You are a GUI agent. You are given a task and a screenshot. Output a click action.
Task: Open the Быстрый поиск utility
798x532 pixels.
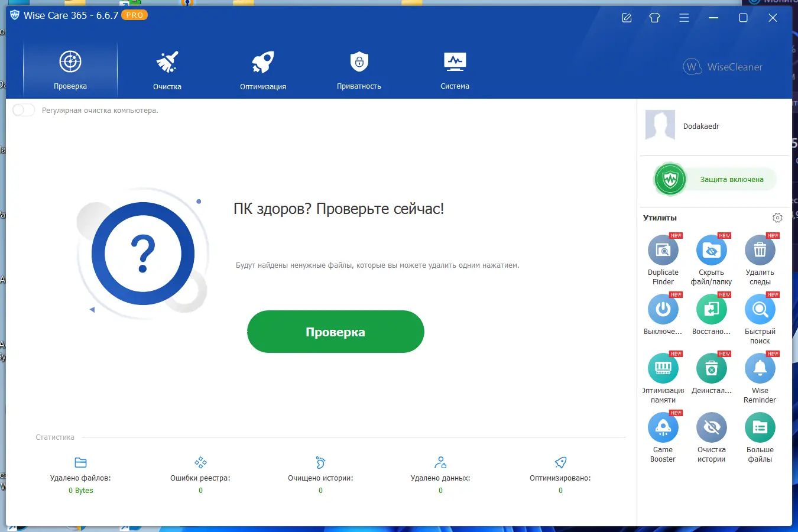pyautogui.click(x=760, y=309)
